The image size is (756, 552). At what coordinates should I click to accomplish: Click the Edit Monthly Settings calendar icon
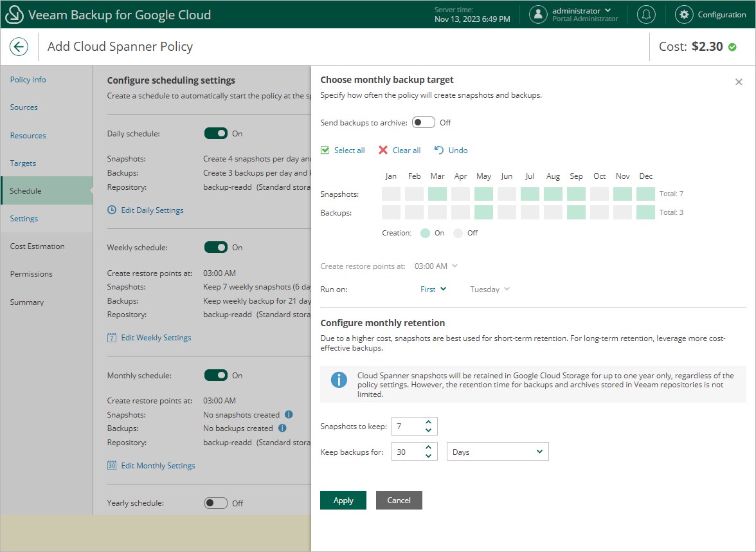point(112,465)
